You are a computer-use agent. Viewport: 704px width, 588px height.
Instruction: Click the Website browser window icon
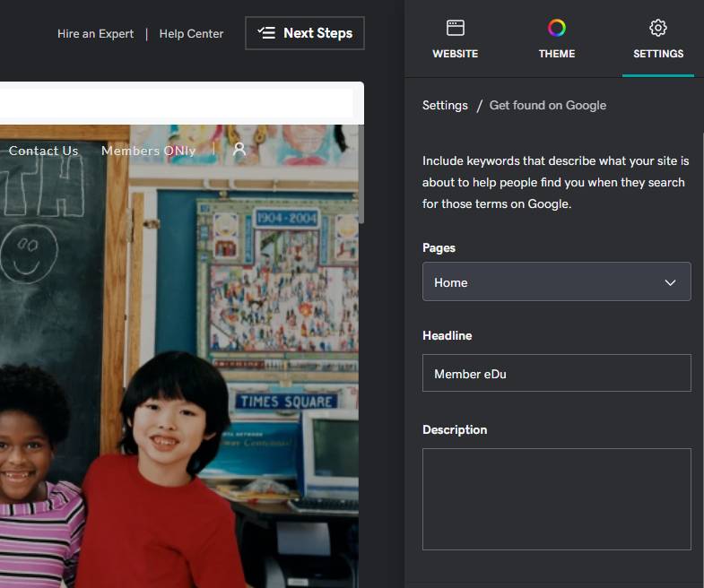(456, 28)
